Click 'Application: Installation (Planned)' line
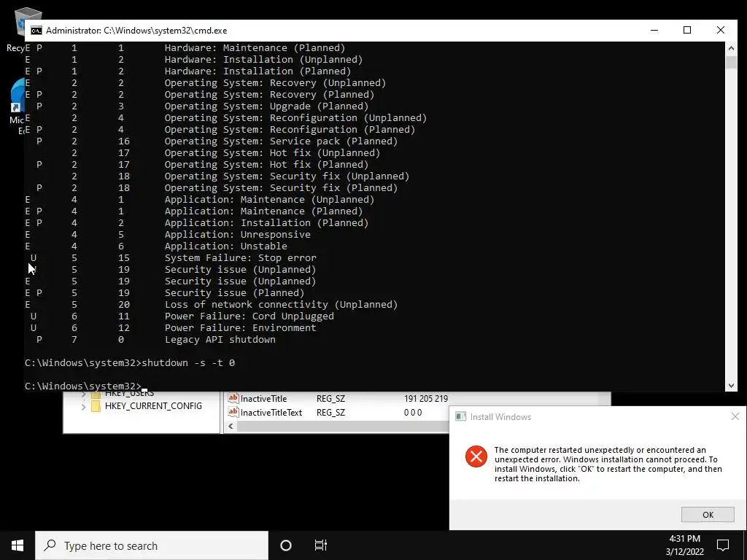The height and width of the screenshot is (560, 747). click(x=267, y=223)
